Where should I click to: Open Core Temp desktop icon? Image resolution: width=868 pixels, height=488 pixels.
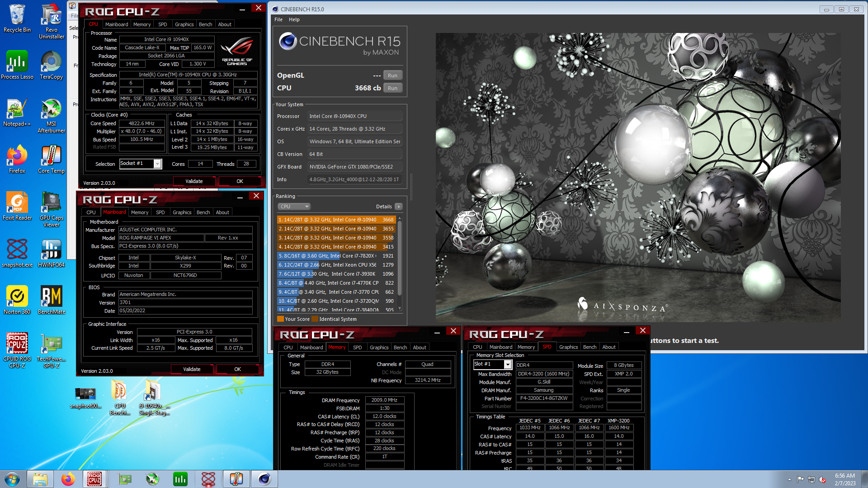tap(52, 160)
